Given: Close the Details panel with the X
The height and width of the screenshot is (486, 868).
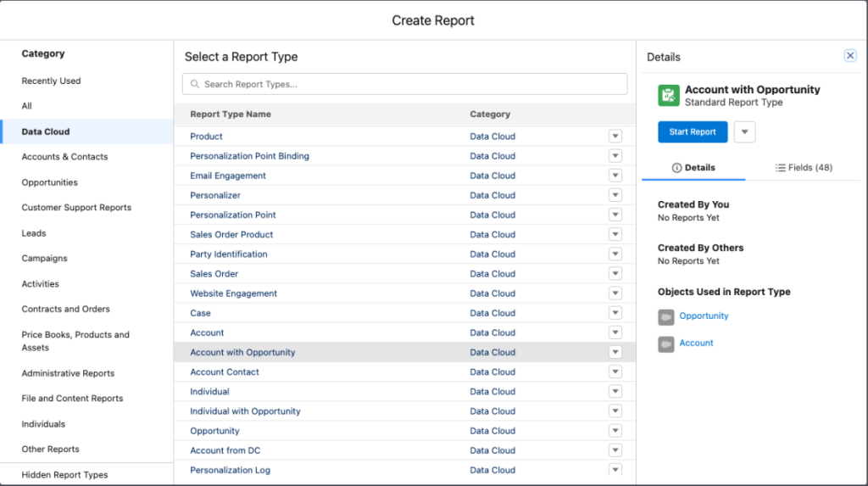Looking at the screenshot, I should [849, 55].
